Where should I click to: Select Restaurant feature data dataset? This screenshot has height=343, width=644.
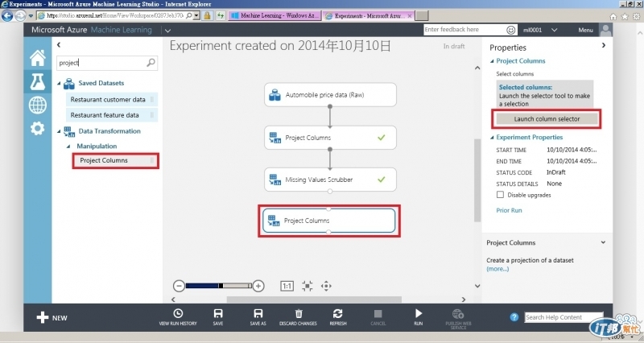pos(112,115)
